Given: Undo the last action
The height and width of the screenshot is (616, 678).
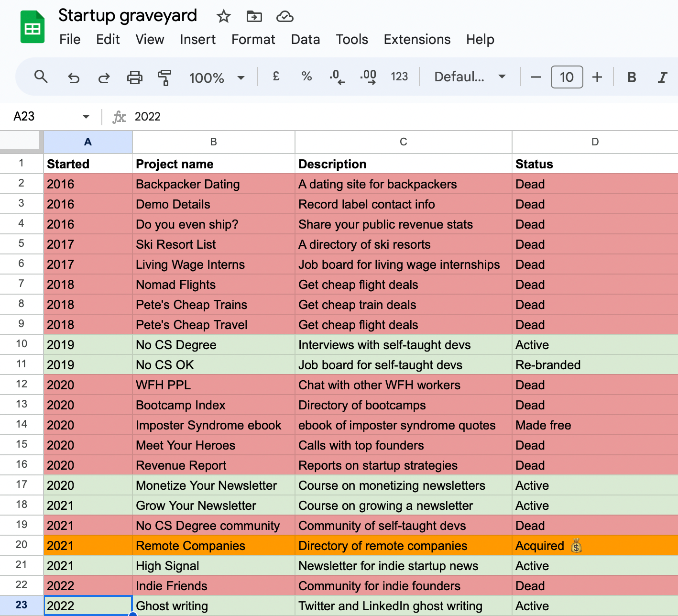Looking at the screenshot, I should coord(73,77).
